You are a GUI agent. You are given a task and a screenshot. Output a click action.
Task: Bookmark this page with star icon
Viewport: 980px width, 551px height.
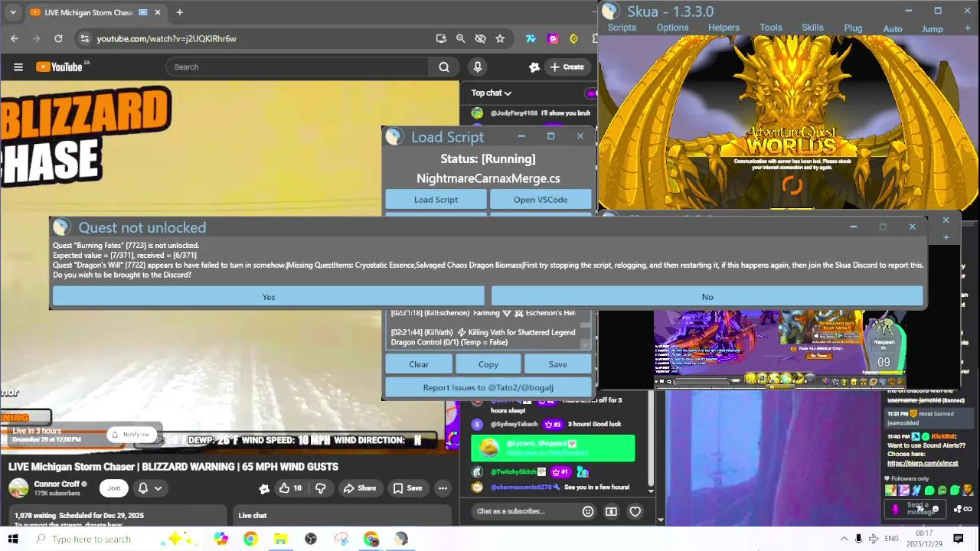500,38
